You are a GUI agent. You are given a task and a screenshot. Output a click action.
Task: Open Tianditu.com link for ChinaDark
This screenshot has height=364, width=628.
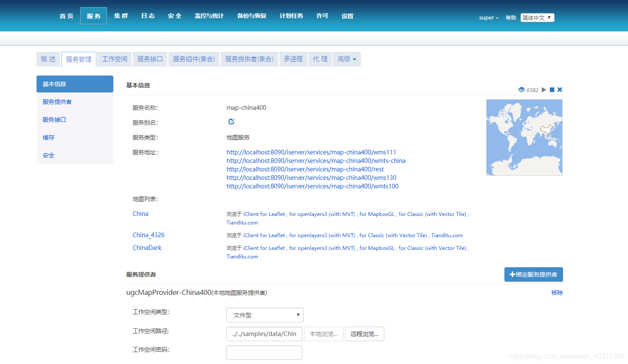point(242,257)
